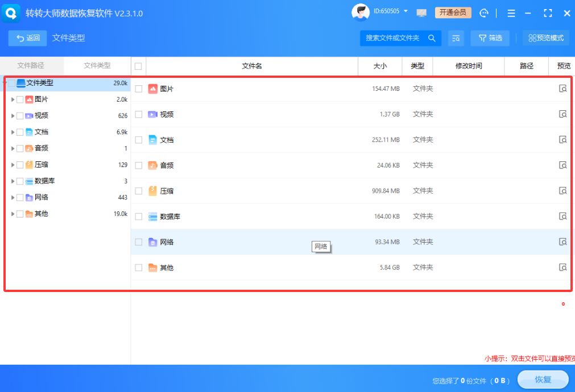575x392 pixels.
Task: Check the 视频 checkbox in file list
Action: coord(139,114)
